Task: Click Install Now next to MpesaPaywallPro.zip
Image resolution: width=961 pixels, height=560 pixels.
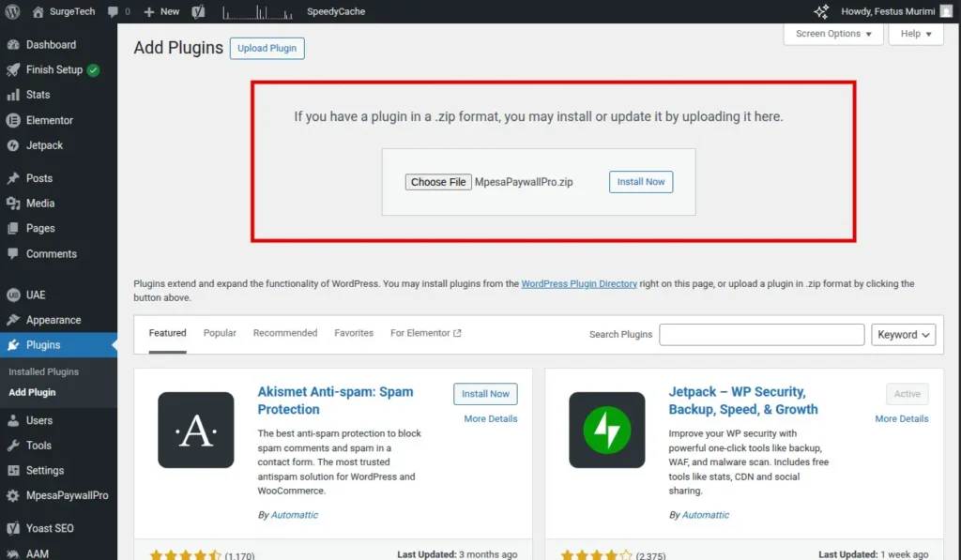Action: (x=641, y=182)
